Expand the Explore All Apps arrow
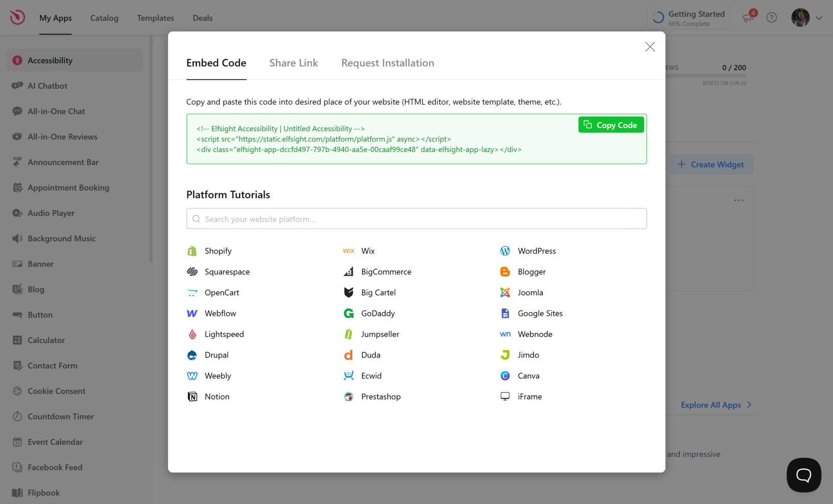This screenshot has width=833, height=504. (x=750, y=405)
